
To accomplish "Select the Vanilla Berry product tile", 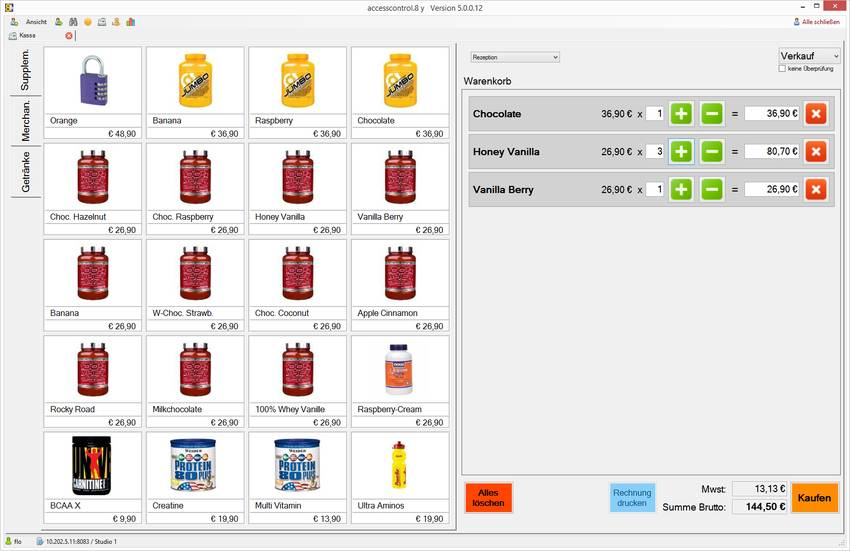I will pos(400,189).
